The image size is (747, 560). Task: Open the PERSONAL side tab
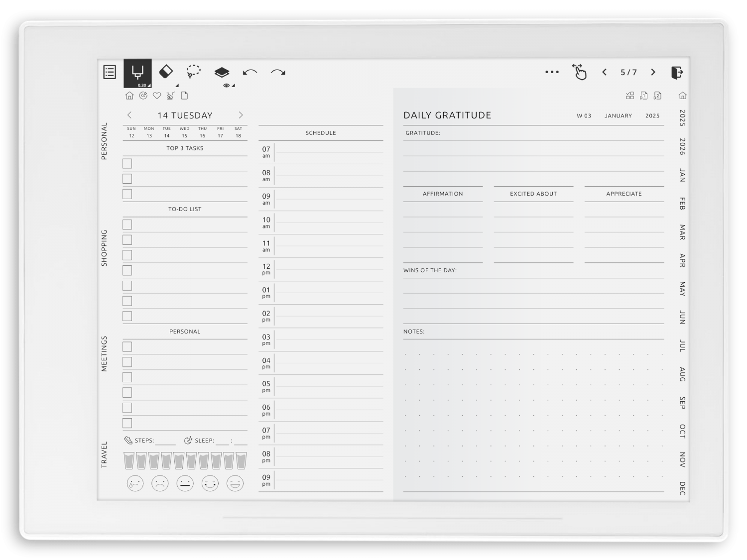104,141
